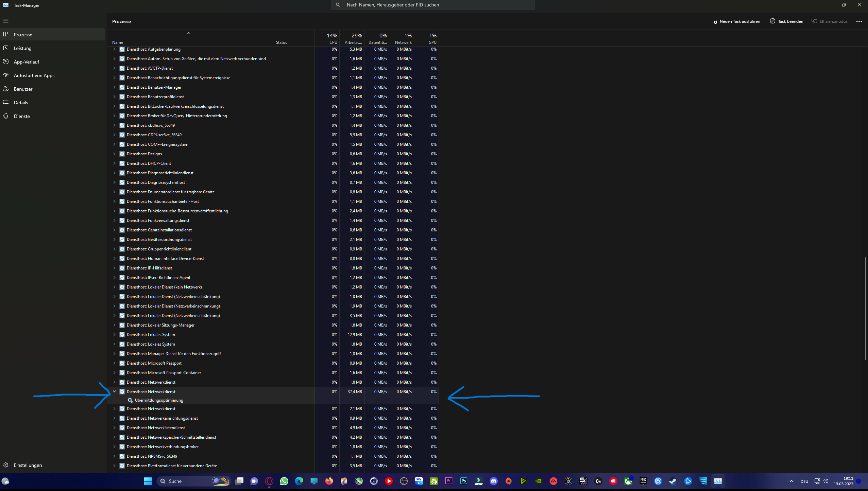This screenshot has width=868, height=491.
Task: Open the Benutzer users icon
Action: click(x=6, y=89)
